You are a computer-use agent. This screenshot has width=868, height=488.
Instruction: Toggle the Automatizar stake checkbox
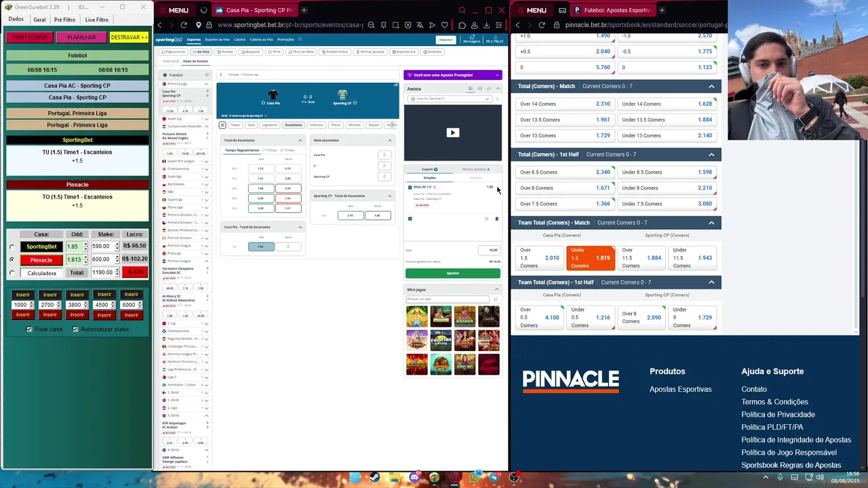pyautogui.click(x=75, y=329)
